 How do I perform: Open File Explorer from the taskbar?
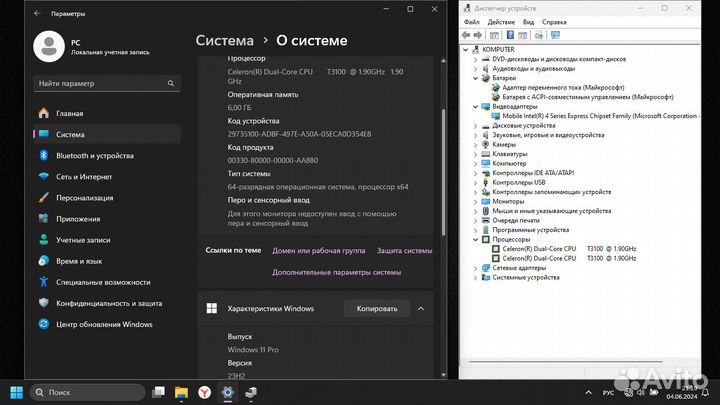(x=181, y=393)
